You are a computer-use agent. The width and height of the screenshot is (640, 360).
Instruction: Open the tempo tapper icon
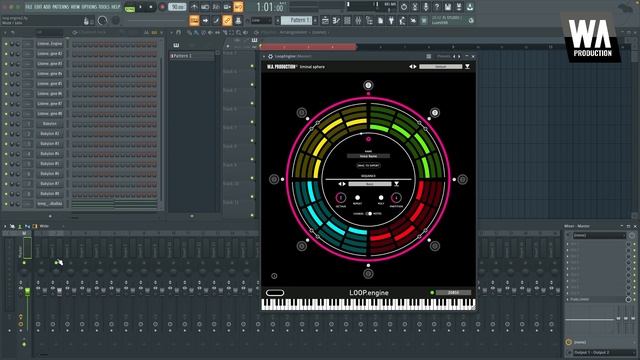[x=402, y=20]
